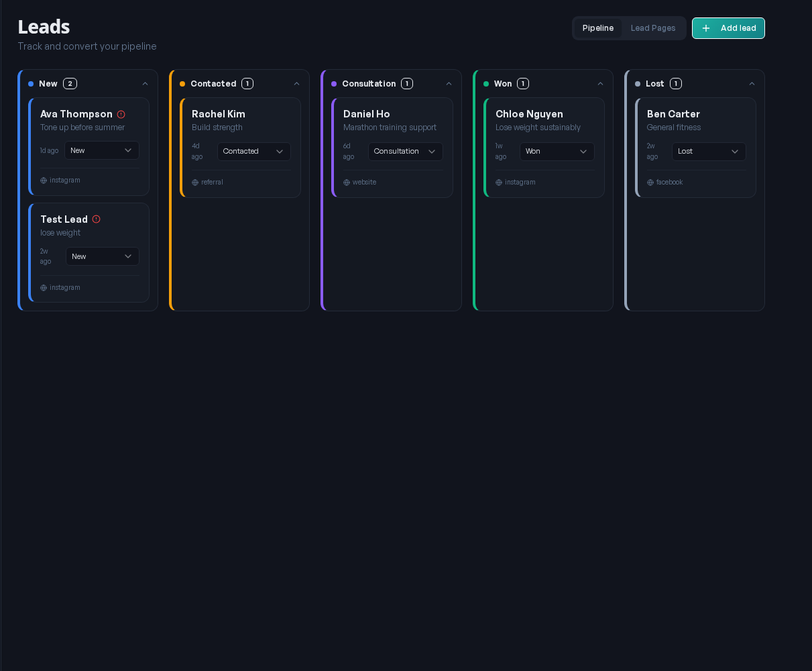Open Ava Thompson's status dropdown

(102, 150)
